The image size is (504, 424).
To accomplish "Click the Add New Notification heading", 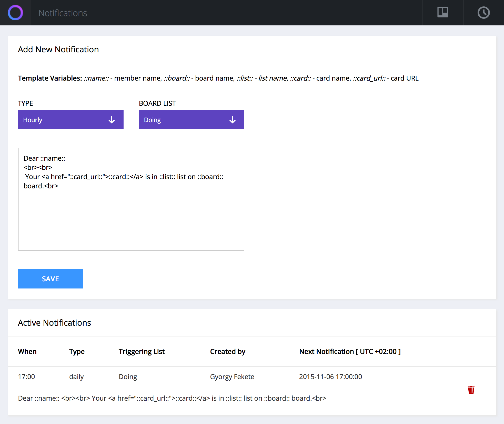I will tap(58, 49).
